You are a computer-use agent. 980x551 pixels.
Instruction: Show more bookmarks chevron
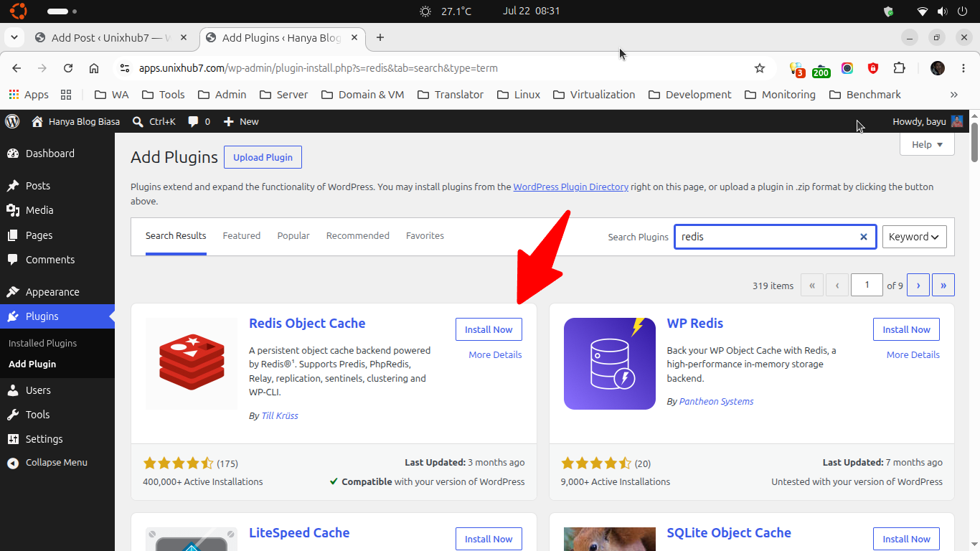point(953,95)
